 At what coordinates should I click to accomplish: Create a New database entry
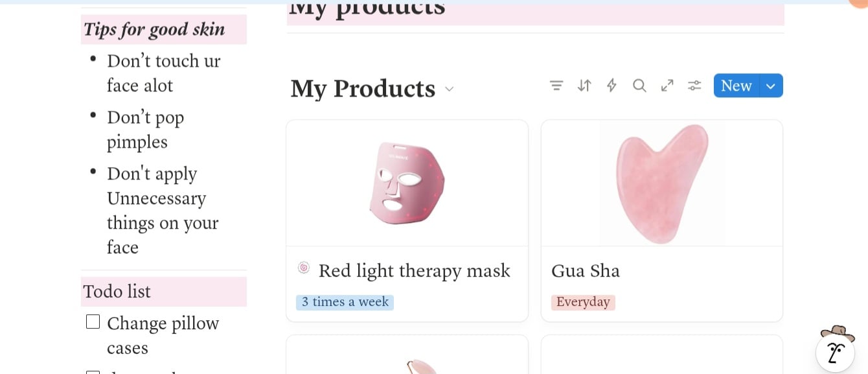coord(737,86)
